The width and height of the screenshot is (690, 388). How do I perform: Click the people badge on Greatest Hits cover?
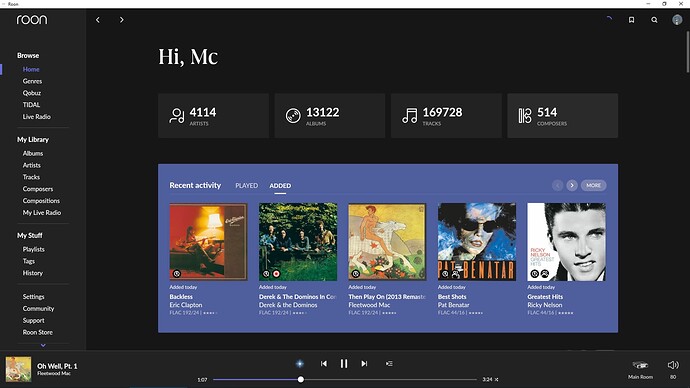coord(545,274)
